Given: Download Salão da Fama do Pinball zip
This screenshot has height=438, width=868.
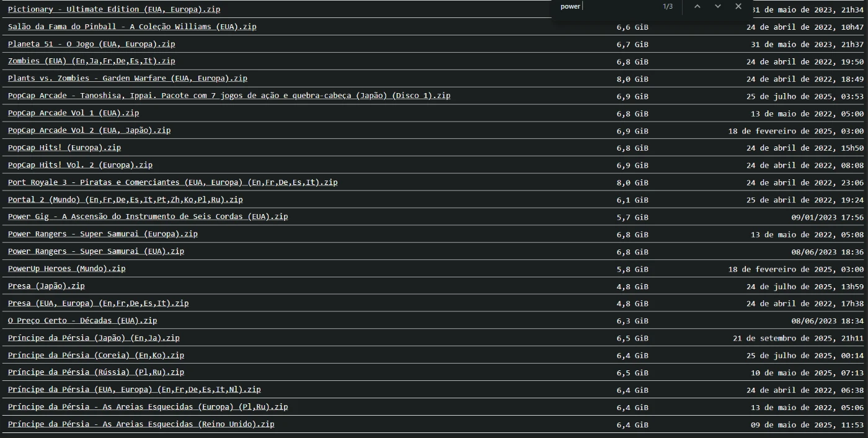Looking at the screenshot, I should pos(132,27).
